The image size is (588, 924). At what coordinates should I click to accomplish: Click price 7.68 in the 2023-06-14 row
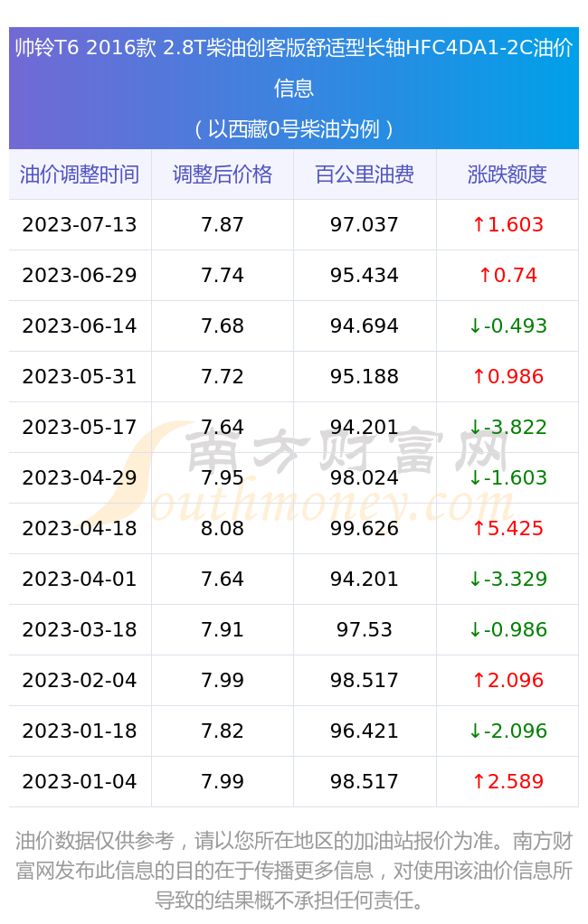point(223,325)
